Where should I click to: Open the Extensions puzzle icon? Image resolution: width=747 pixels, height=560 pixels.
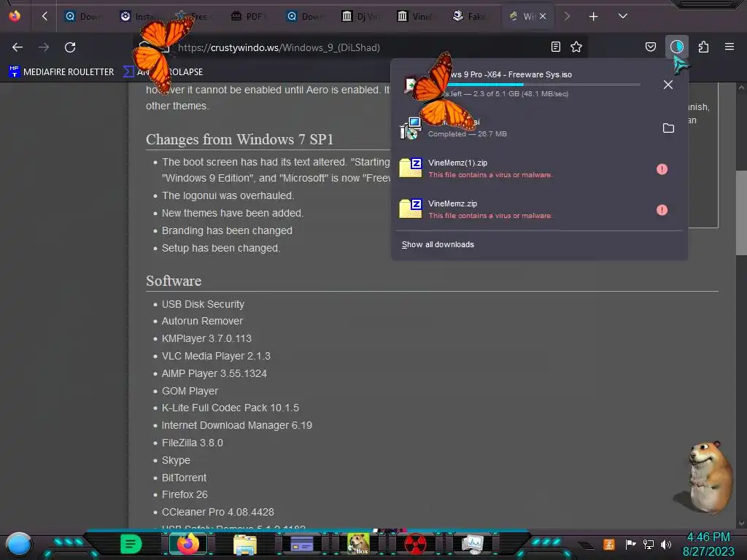tap(703, 47)
